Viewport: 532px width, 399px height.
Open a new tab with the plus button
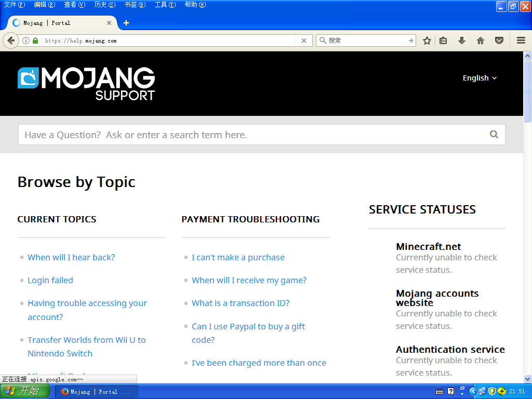(126, 23)
